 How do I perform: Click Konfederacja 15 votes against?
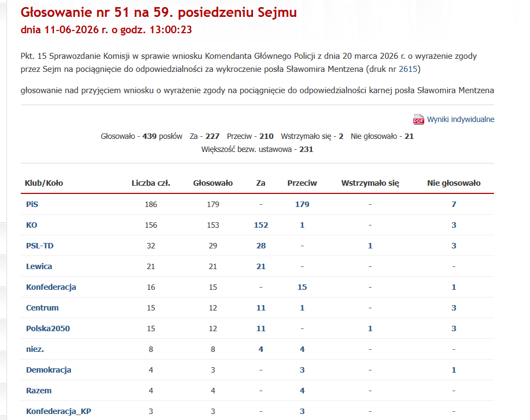tap(302, 287)
